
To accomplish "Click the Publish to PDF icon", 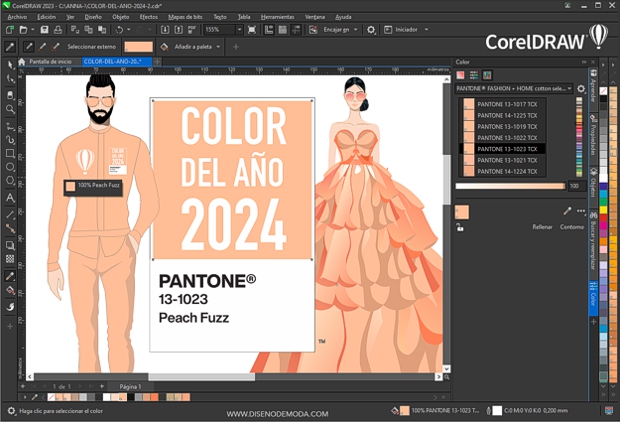I will pos(192,30).
